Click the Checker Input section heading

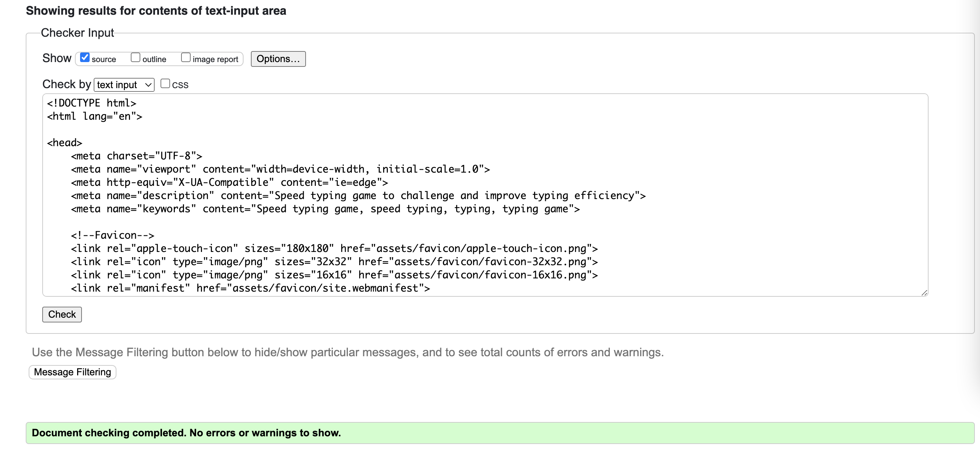[x=78, y=33]
